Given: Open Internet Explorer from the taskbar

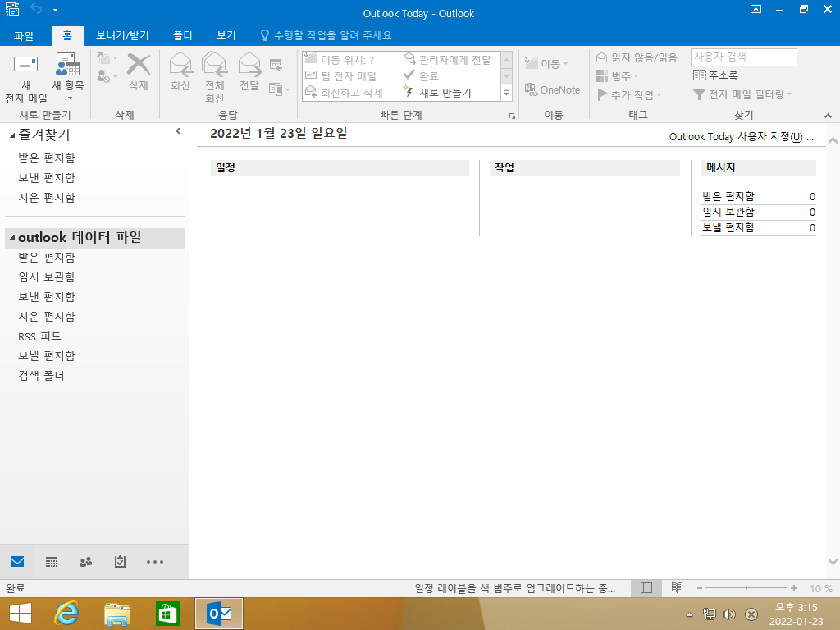Looking at the screenshot, I should [66, 614].
